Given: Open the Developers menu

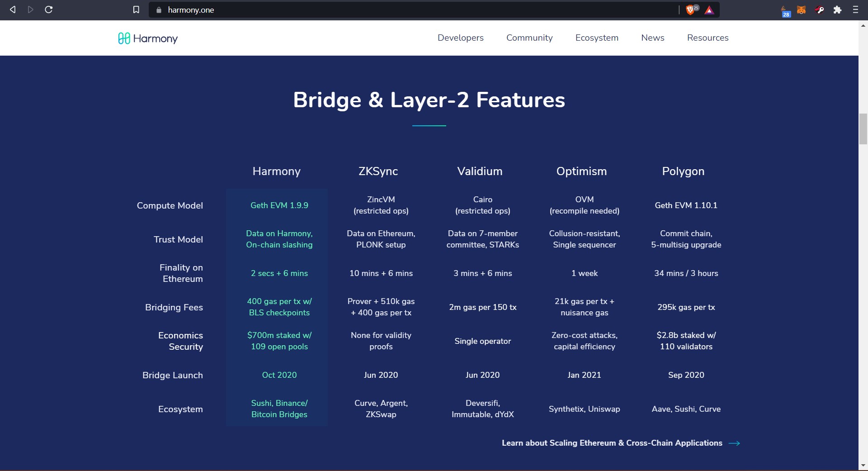Looking at the screenshot, I should click(x=461, y=38).
